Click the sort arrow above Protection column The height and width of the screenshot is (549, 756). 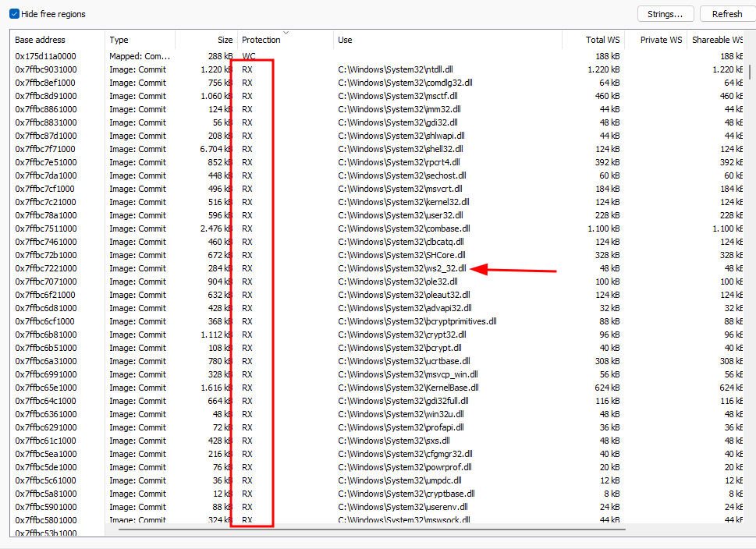point(286,33)
